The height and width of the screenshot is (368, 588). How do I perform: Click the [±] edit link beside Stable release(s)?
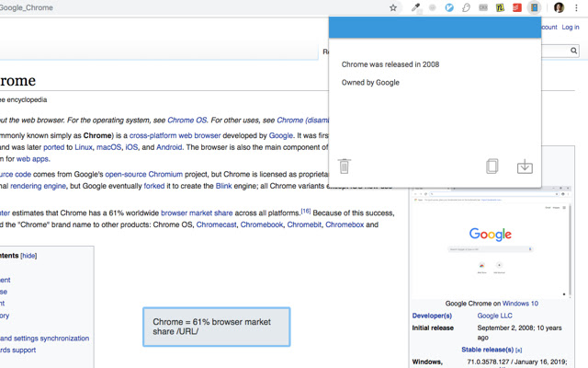[x=518, y=350]
